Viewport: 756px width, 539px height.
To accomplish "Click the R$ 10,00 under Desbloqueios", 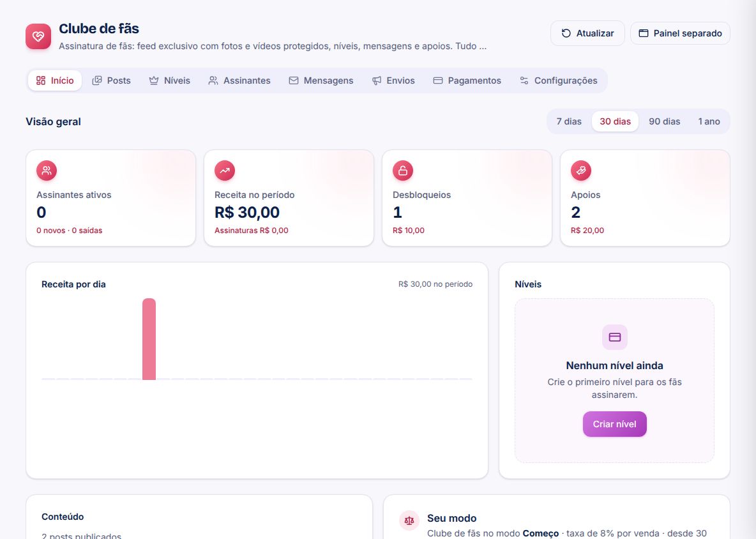I will tap(409, 231).
